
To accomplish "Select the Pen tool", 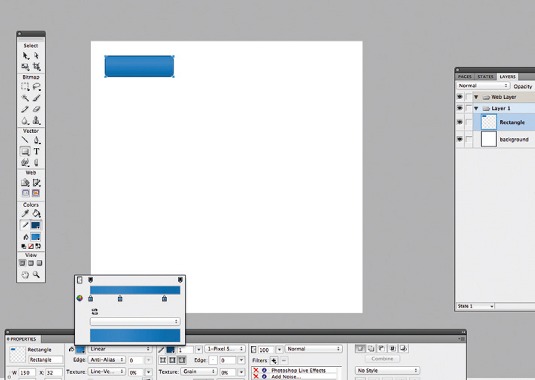I will (36, 140).
